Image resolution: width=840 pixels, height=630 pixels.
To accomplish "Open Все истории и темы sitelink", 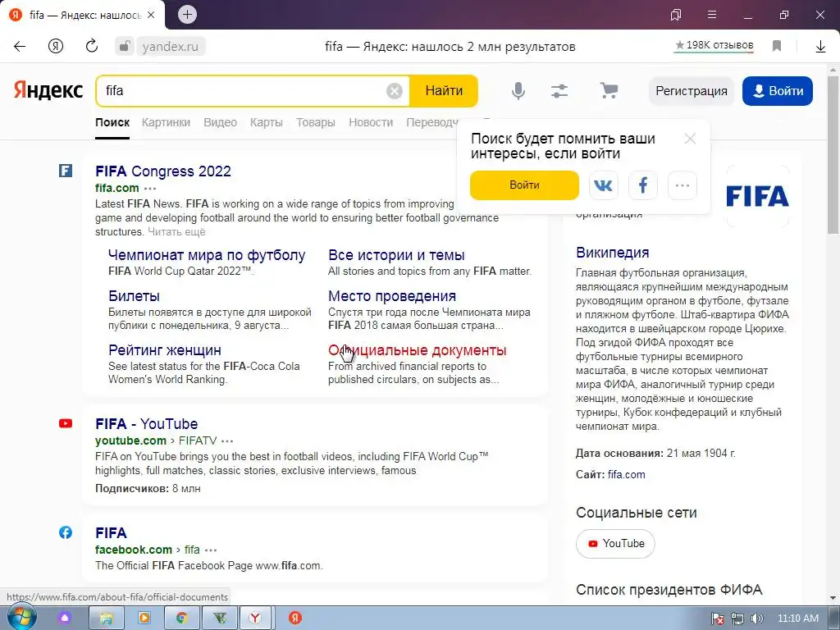I will pyautogui.click(x=396, y=255).
